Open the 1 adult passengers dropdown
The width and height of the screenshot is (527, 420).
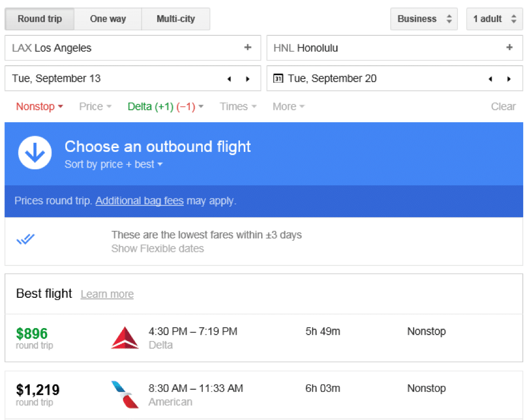[x=494, y=19]
